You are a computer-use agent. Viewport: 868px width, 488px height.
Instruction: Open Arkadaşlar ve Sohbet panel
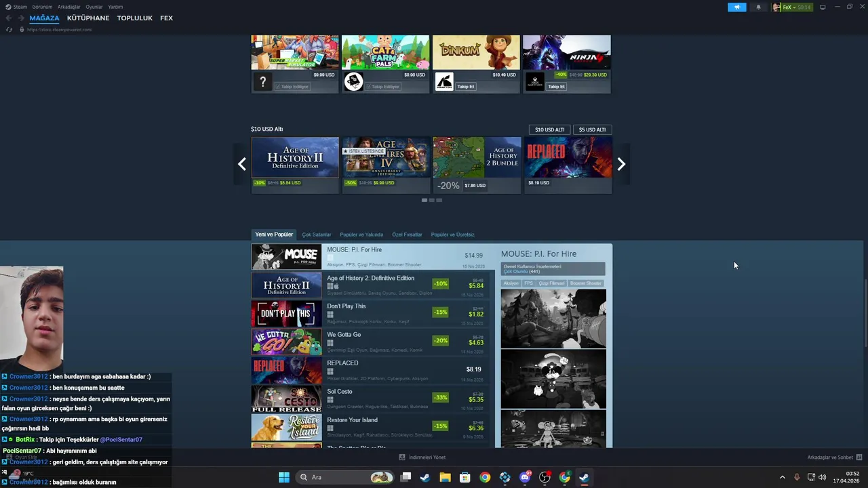(830, 457)
